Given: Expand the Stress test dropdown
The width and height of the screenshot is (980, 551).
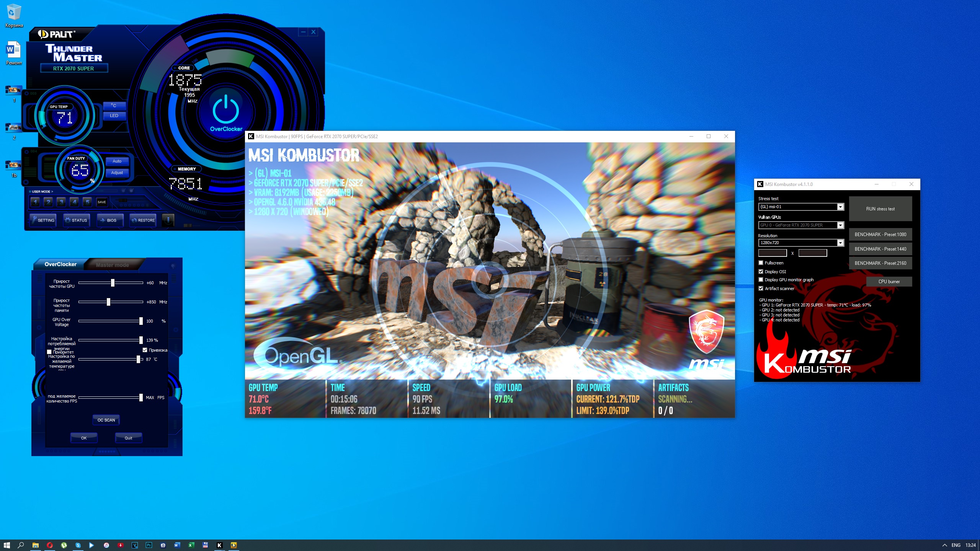Looking at the screenshot, I should coord(840,207).
